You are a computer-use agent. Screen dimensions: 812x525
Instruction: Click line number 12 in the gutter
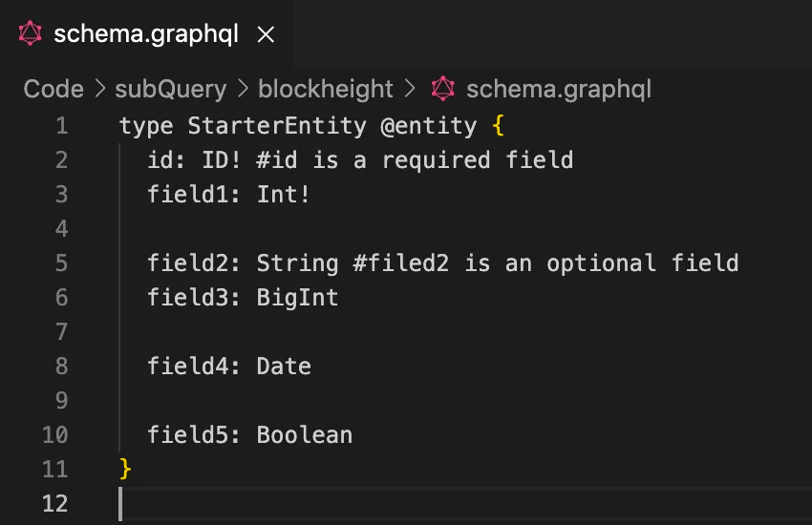(x=55, y=503)
